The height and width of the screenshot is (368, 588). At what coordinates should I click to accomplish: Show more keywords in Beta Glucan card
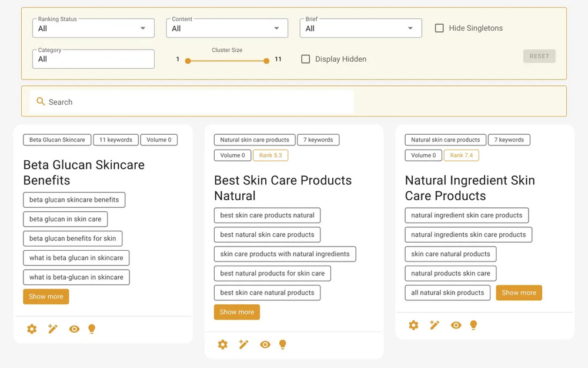46,297
